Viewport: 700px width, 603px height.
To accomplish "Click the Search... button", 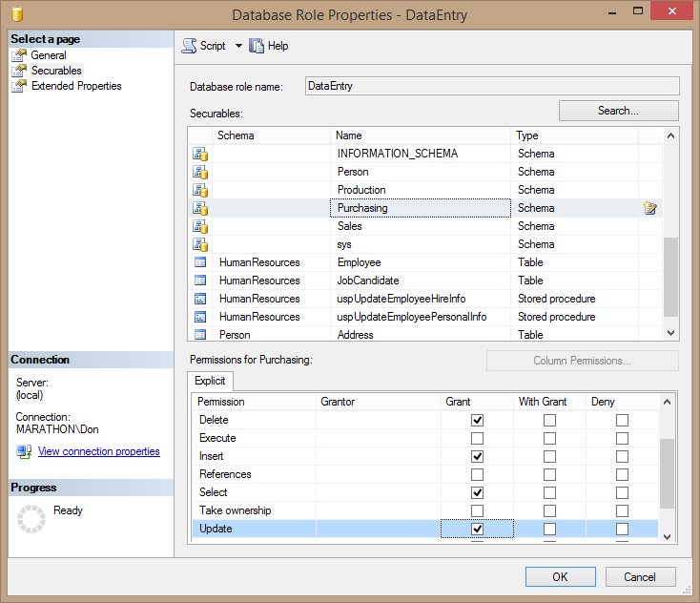I will tap(618, 111).
